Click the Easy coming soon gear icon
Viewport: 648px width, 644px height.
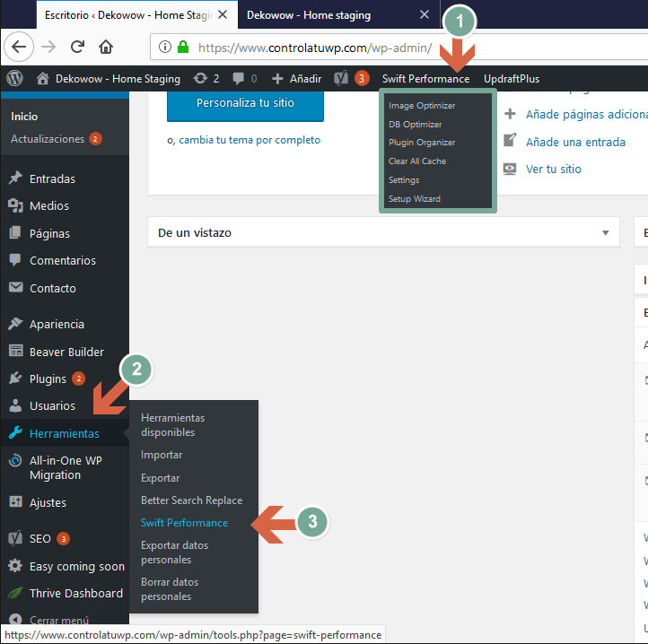(x=15, y=565)
